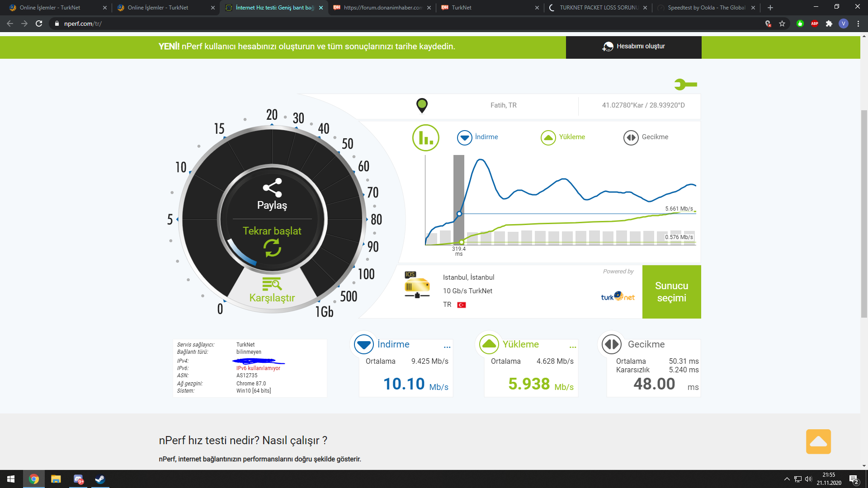Open Windows Start menu

click(x=11, y=479)
